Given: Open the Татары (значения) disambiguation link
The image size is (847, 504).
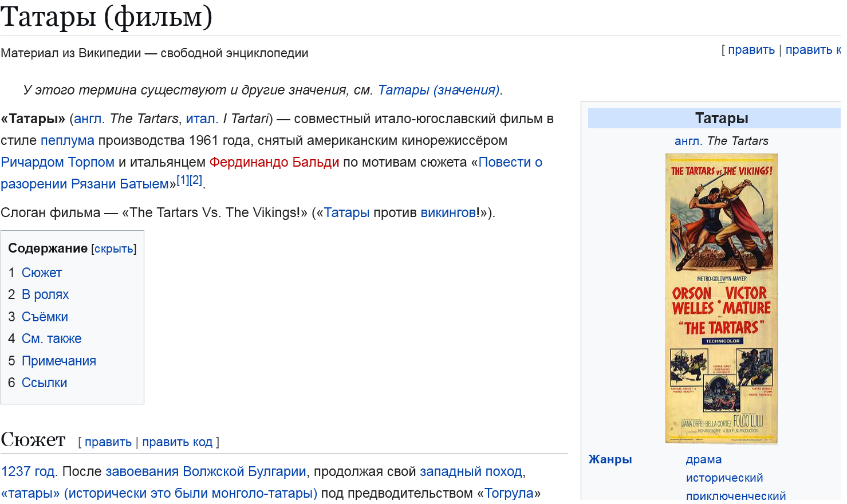Looking at the screenshot, I should (439, 90).
